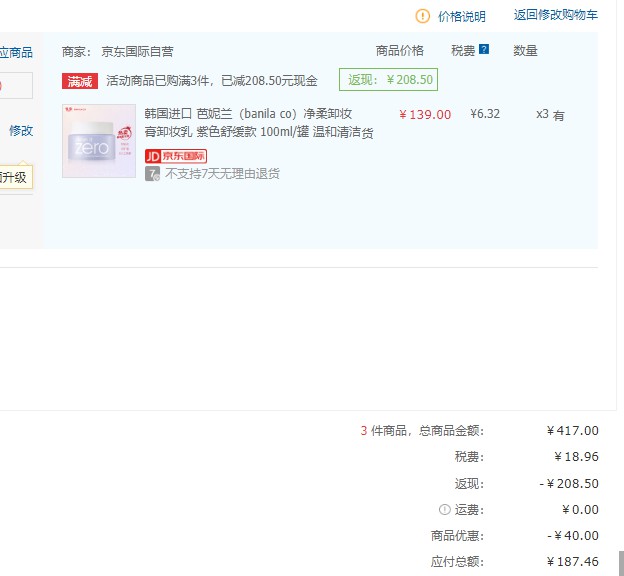Viewport: 624px width, 576px height.
Task: Click the total goods amount ¥417.00
Action: click(573, 431)
